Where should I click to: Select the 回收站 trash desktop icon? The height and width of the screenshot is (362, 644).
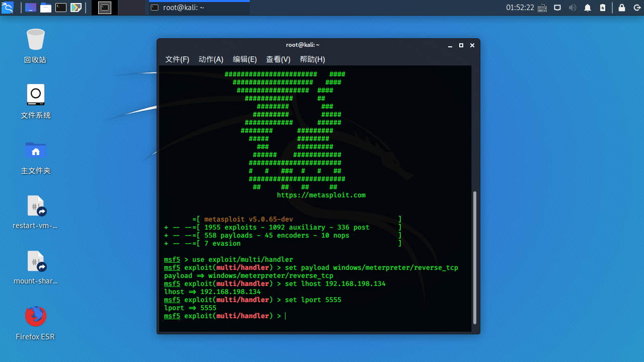coord(35,46)
